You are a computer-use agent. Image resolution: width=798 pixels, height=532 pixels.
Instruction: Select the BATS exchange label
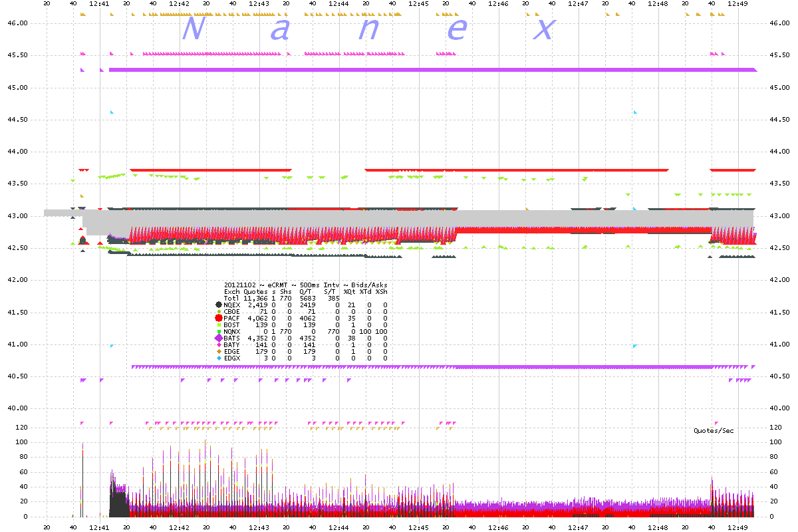click(232, 338)
